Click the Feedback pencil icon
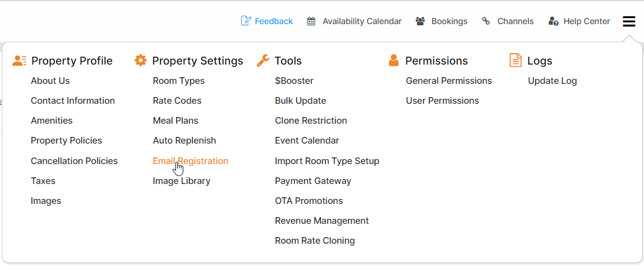Viewport: 644px width, 266px height. pos(246,21)
